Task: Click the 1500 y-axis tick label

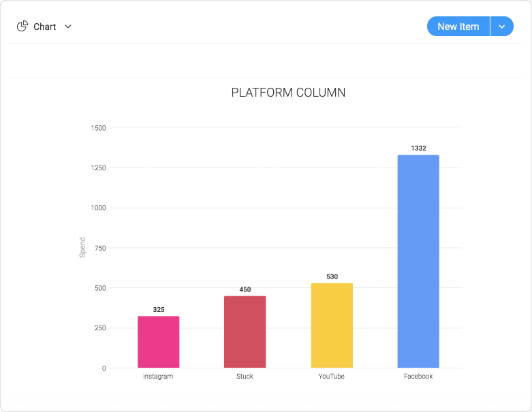Action: pyautogui.click(x=98, y=128)
